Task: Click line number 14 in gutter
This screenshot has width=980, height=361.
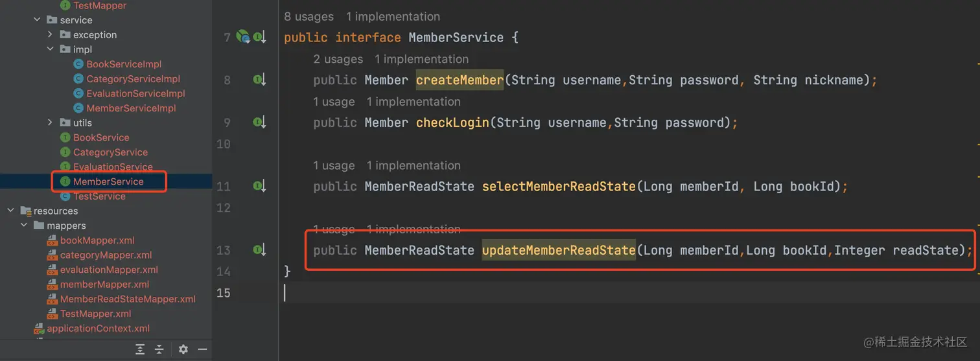Action: 222,271
